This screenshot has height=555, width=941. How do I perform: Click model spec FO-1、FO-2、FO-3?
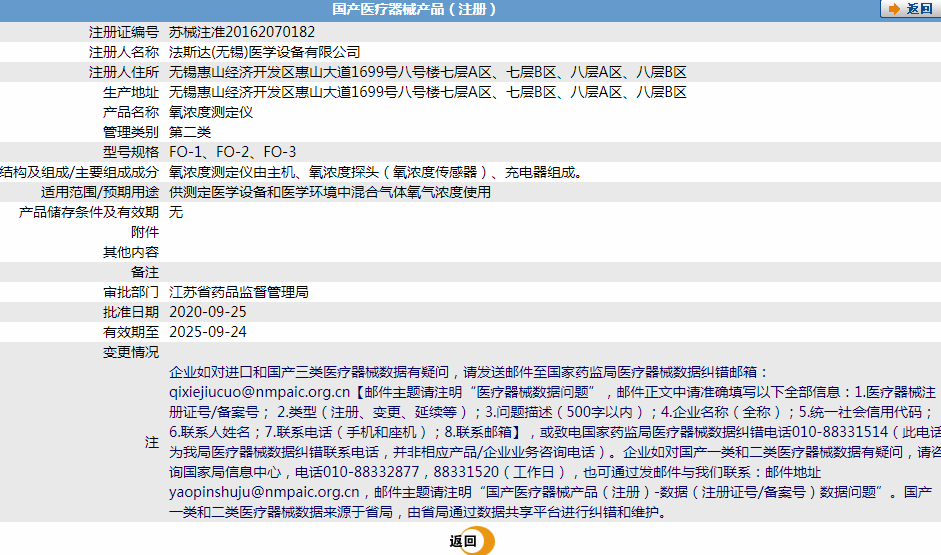pos(232,152)
